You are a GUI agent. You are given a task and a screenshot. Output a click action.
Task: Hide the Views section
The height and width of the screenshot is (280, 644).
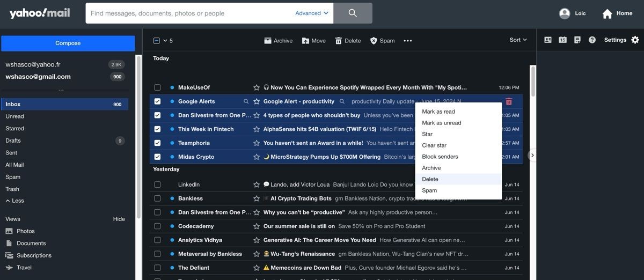[x=119, y=219]
